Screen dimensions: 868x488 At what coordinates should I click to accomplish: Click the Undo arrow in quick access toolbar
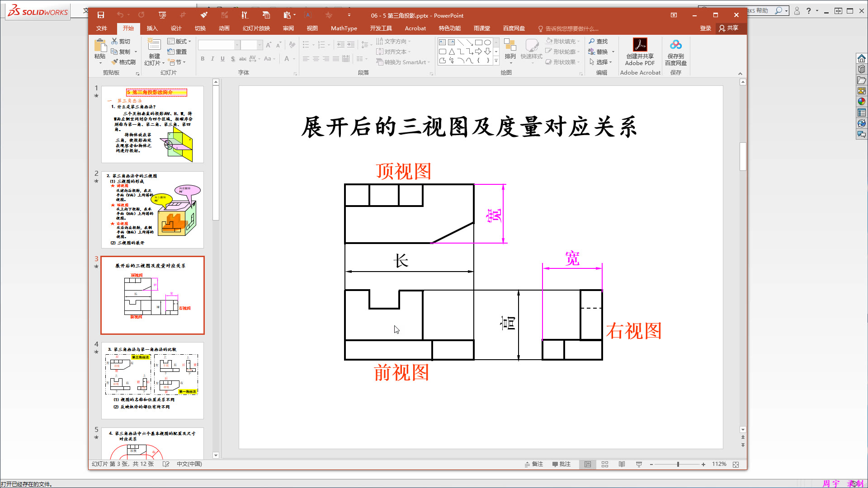(x=120, y=15)
